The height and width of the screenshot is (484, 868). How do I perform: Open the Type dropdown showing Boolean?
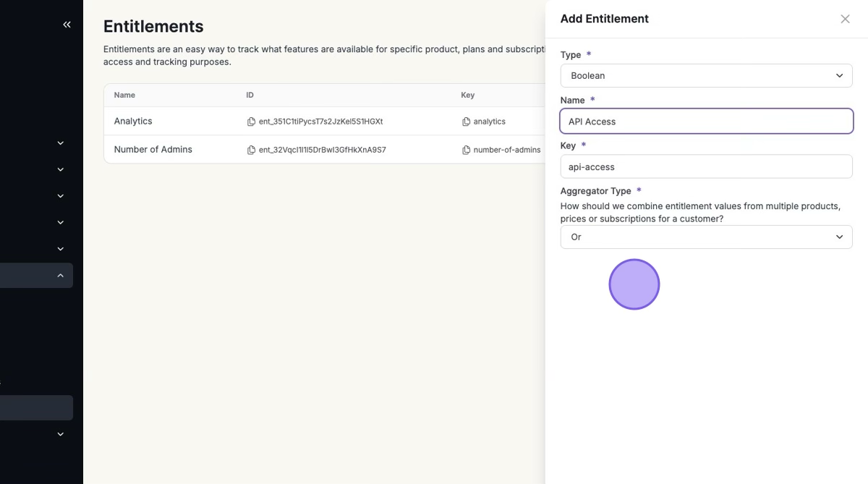click(706, 76)
